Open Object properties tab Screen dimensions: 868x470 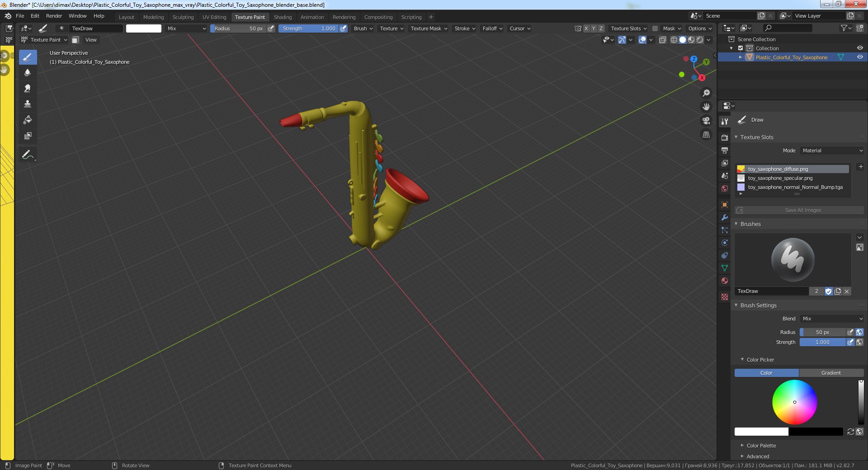725,205
